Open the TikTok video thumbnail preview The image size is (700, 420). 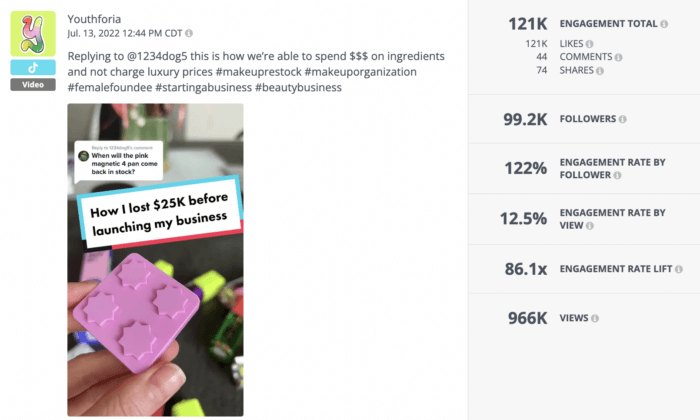click(x=155, y=259)
